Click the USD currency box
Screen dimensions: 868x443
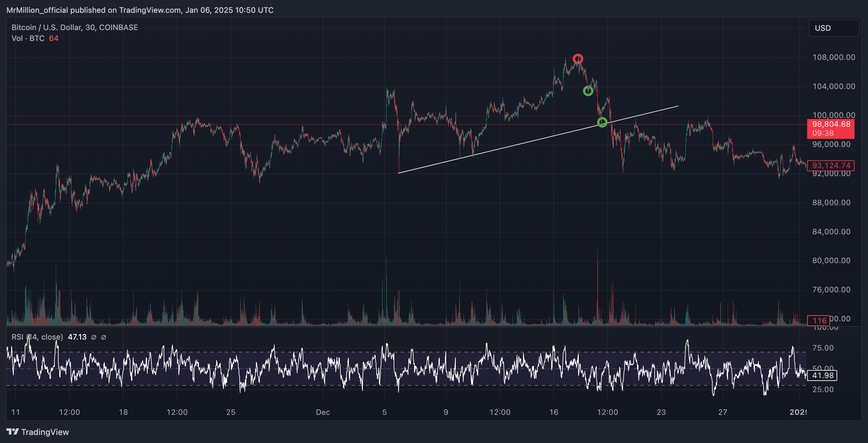pyautogui.click(x=833, y=28)
